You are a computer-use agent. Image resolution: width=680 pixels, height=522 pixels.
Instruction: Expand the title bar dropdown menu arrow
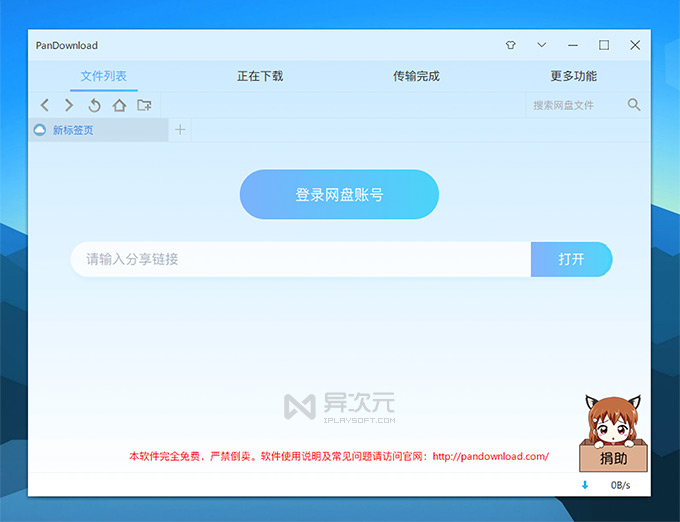tap(542, 45)
